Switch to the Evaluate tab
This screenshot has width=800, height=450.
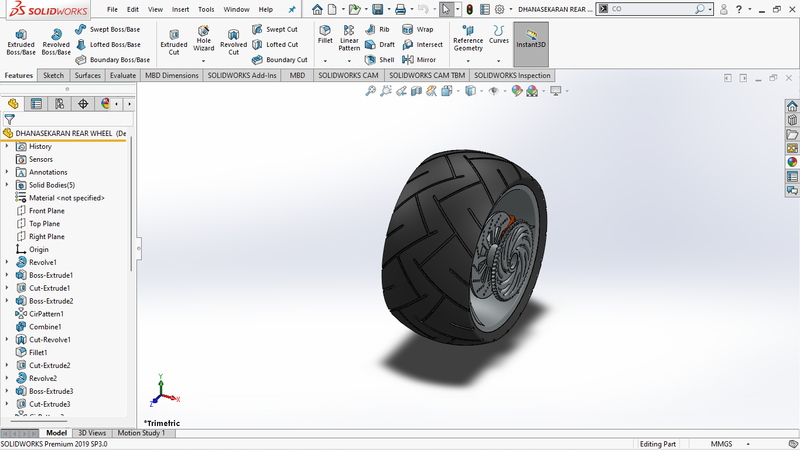point(123,75)
